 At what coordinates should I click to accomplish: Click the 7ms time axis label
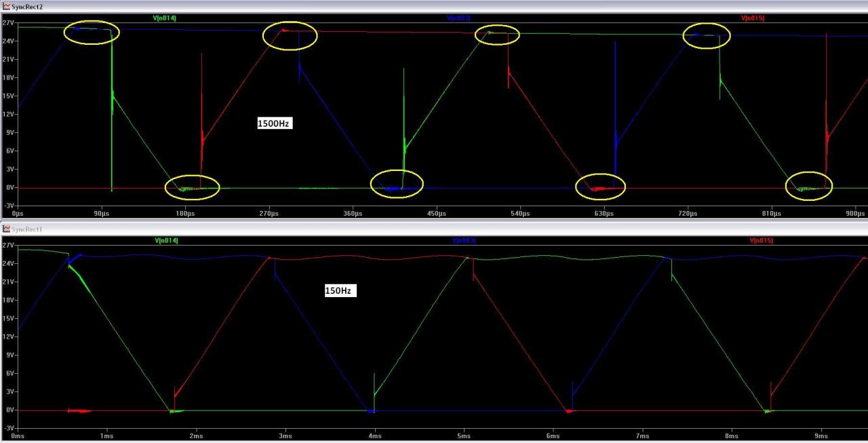coord(642,436)
